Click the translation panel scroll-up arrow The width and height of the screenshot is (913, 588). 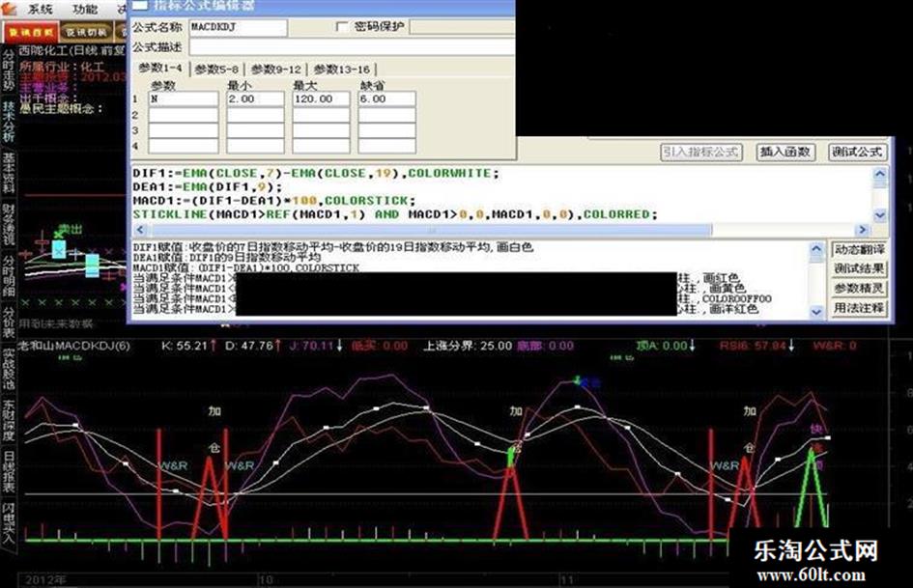[818, 249]
